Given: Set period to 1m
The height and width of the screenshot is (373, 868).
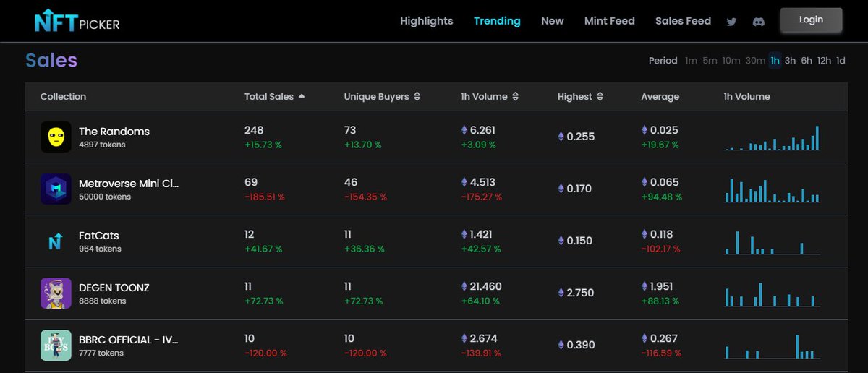Looking at the screenshot, I should coord(692,61).
